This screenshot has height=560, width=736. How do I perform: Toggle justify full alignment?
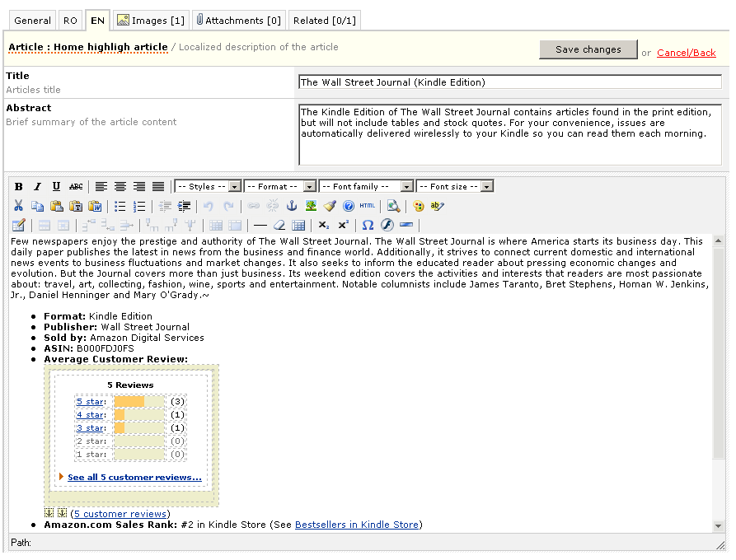[158, 186]
